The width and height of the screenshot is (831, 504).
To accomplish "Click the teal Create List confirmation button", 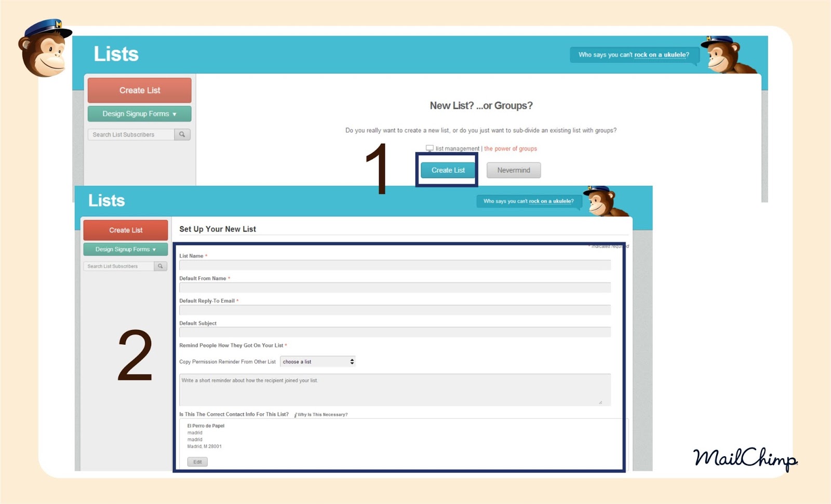I will click(448, 170).
